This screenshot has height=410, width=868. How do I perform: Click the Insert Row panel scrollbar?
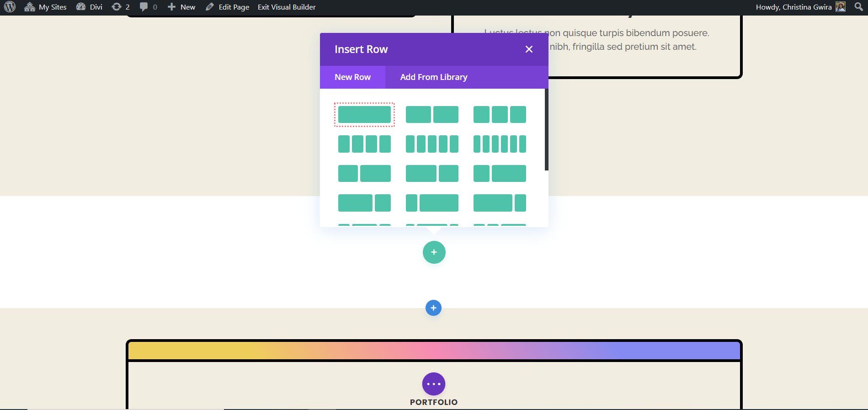pyautogui.click(x=546, y=130)
